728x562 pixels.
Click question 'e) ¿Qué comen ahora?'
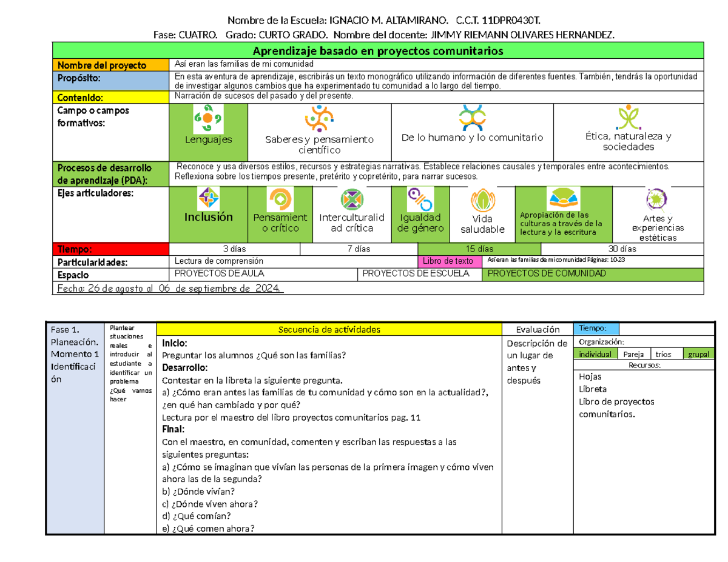point(207,529)
